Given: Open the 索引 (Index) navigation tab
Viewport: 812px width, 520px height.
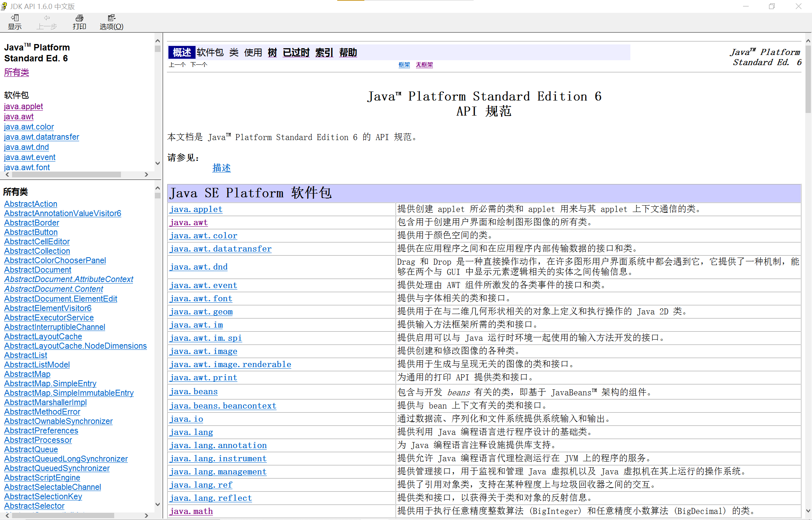Looking at the screenshot, I should pos(324,52).
